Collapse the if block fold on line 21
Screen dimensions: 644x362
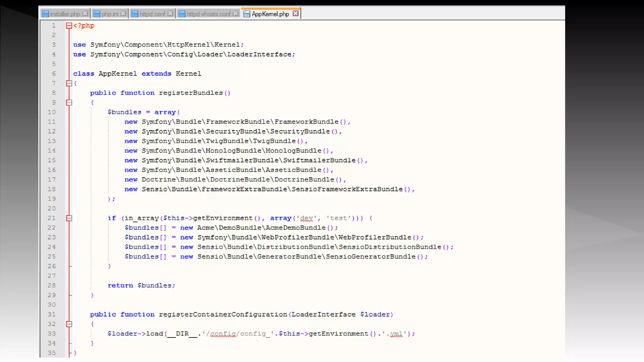(69, 218)
